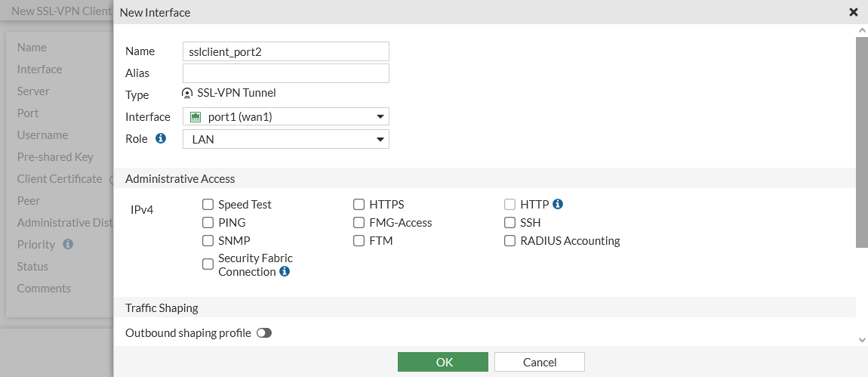Image resolution: width=868 pixels, height=377 pixels.
Task: Expand the Role LAN dropdown
Action: coord(286,140)
